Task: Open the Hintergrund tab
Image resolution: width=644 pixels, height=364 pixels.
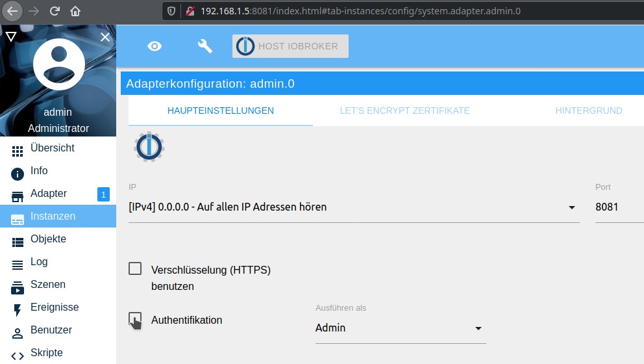Action: point(588,110)
